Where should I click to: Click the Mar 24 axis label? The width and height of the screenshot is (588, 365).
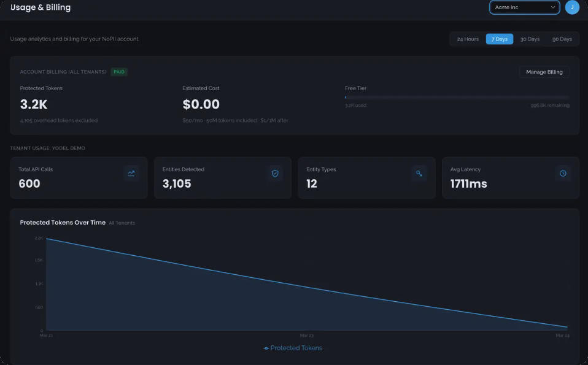562,336
